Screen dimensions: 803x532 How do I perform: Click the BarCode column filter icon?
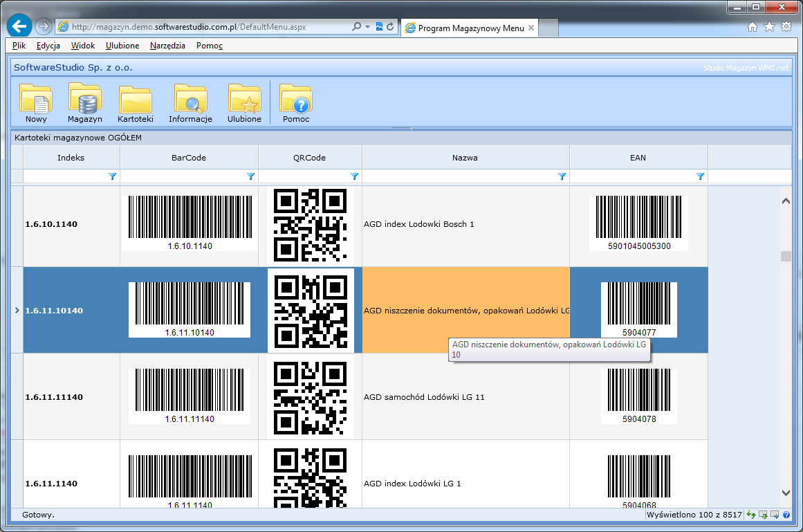[251, 176]
